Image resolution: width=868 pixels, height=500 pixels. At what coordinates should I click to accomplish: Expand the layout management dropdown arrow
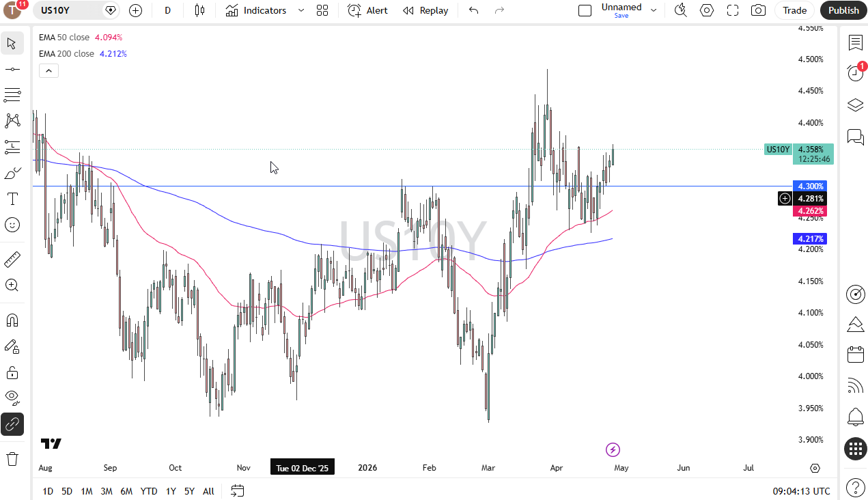pyautogui.click(x=654, y=10)
